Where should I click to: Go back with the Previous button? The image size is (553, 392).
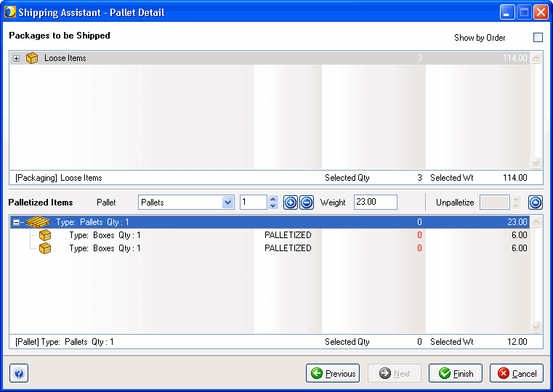click(x=333, y=373)
